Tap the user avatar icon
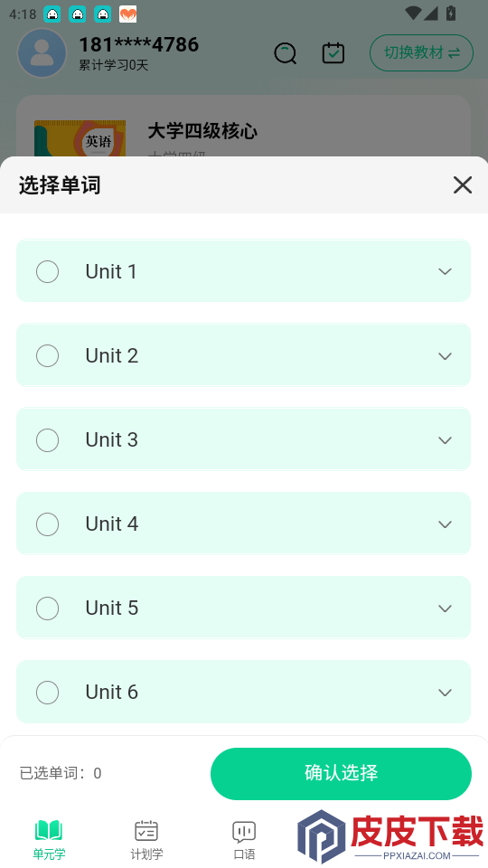Image resolution: width=488 pixels, height=868 pixels. (x=42, y=53)
